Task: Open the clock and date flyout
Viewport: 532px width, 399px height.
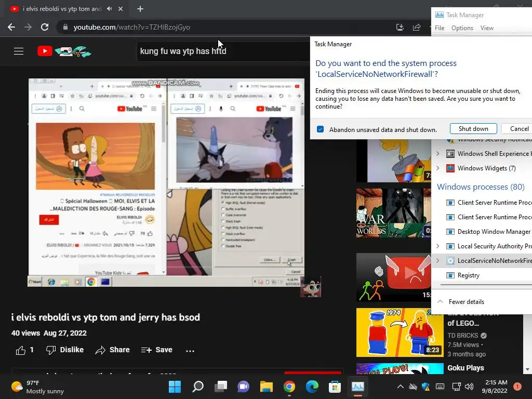Action: pyautogui.click(x=495, y=387)
